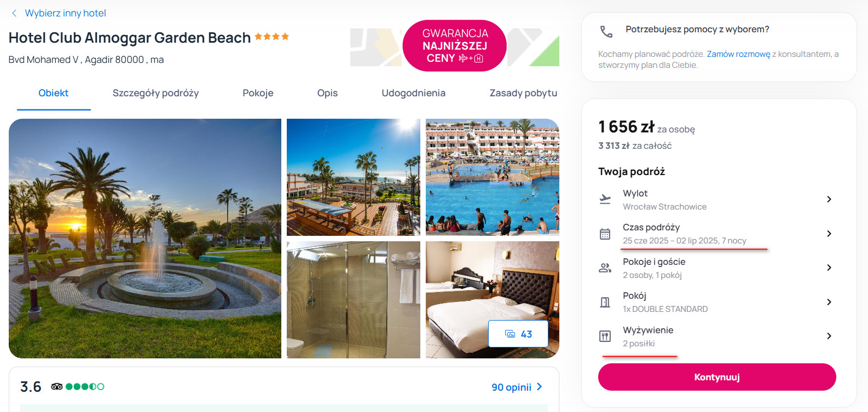
Task: Click the phone icon in help panel
Action: (606, 32)
